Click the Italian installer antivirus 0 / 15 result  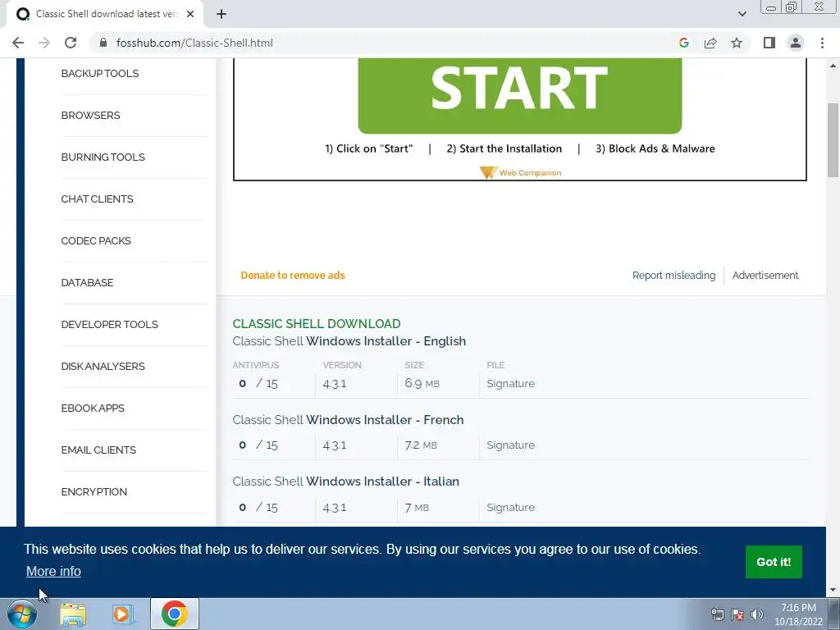(x=258, y=507)
